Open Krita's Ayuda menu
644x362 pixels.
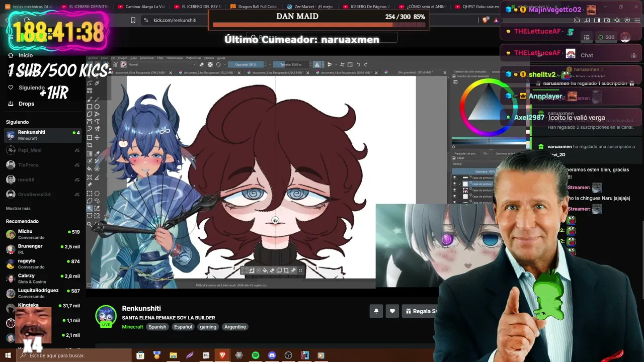[221, 58]
